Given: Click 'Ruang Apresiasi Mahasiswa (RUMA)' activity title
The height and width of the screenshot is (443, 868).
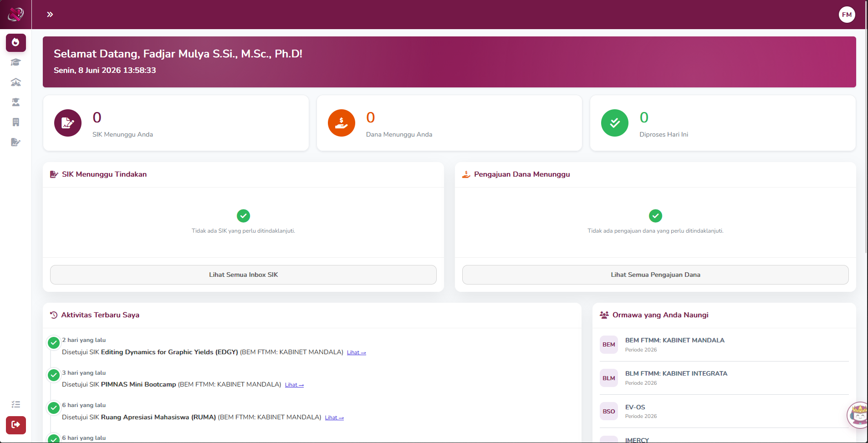Looking at the screenshot, I should click(158, 417).
